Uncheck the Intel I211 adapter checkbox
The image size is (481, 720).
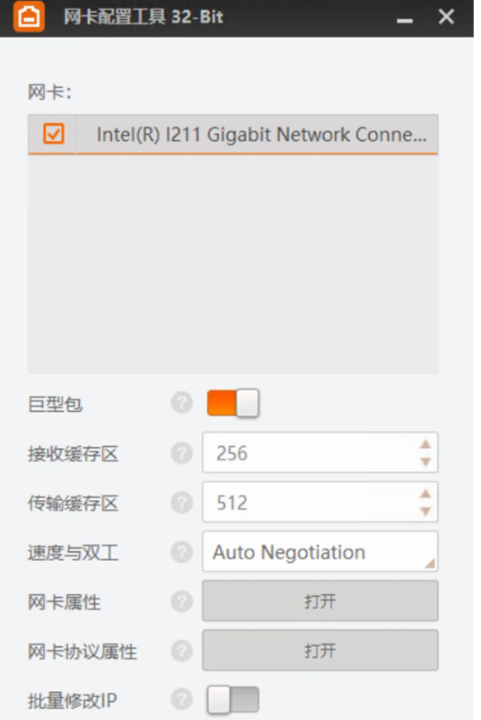click(54, 134)
